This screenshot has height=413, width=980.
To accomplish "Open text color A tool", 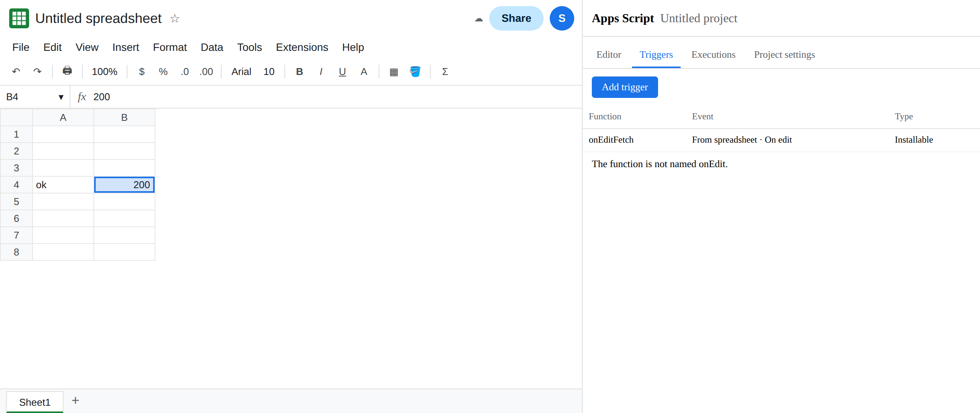I will pyautogui.click(x=364, y=72).
